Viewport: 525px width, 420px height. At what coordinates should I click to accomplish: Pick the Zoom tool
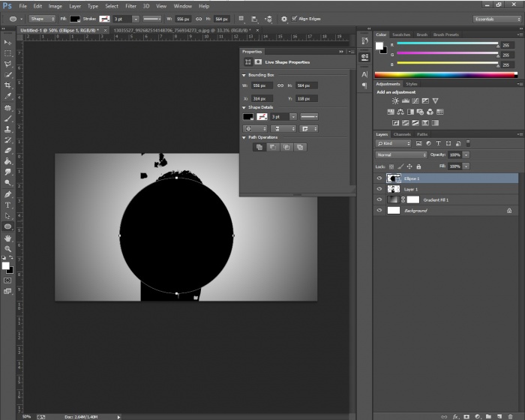(x=7, y=248)
